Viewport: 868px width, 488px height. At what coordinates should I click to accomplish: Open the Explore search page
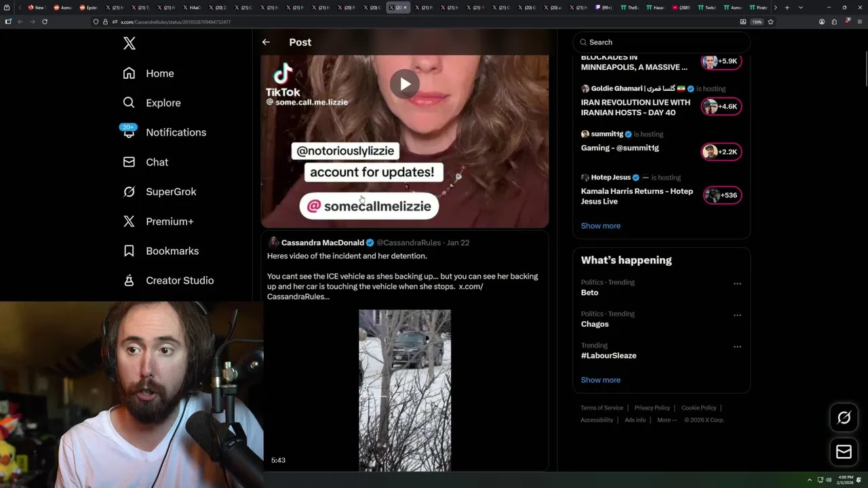pyautogui.click(x=163, y=103)
